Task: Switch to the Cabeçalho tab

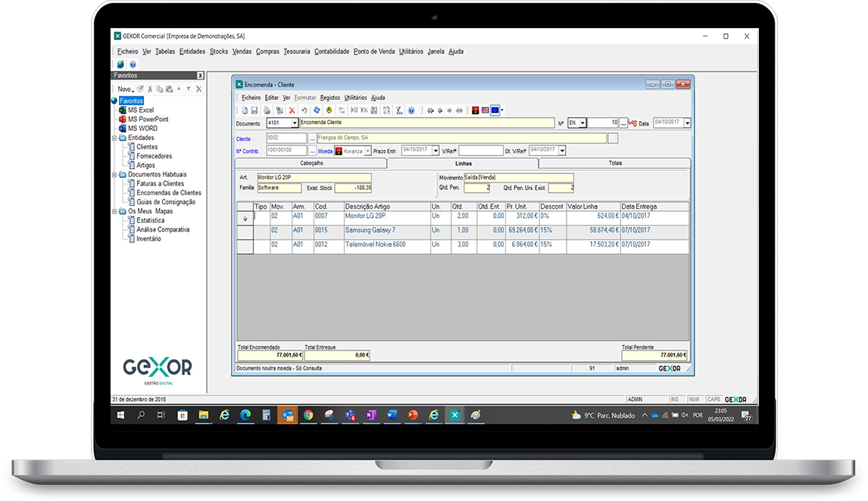Action: coord(310,163)
